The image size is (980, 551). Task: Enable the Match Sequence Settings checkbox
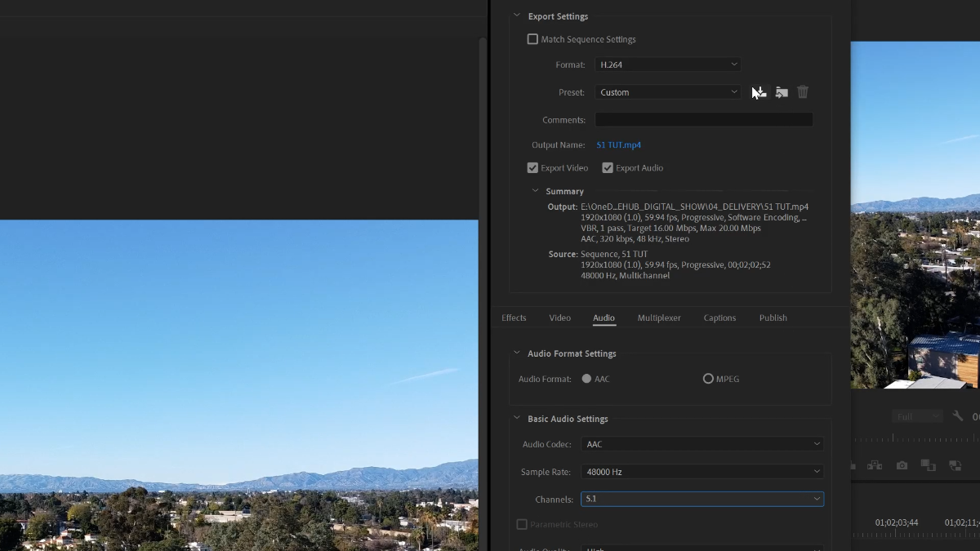pyautogui.click(x=532, y=39)
